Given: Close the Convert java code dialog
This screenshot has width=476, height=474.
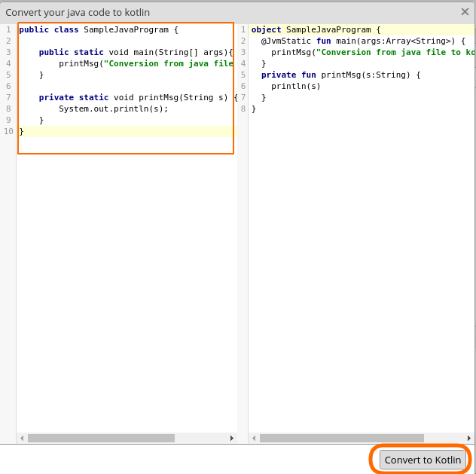Looking at the screenshot, I should [465, 12].
